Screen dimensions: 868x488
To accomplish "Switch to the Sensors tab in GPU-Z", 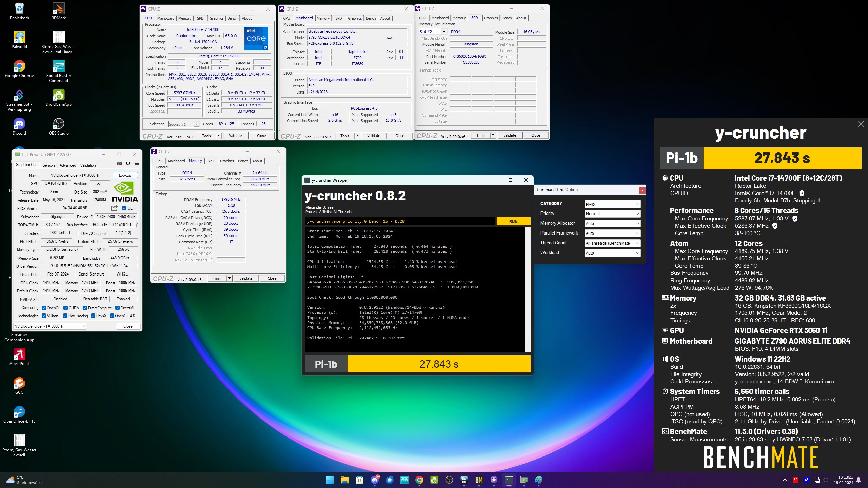I will 49,165.
